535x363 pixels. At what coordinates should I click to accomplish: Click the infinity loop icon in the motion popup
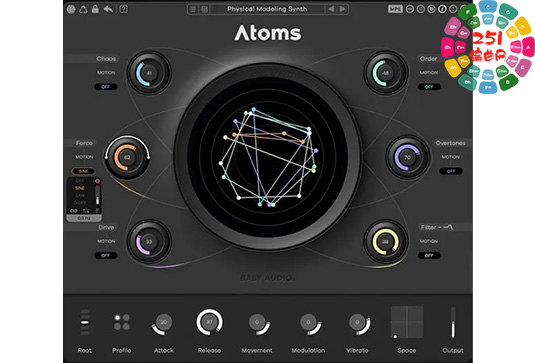point(74,210)
